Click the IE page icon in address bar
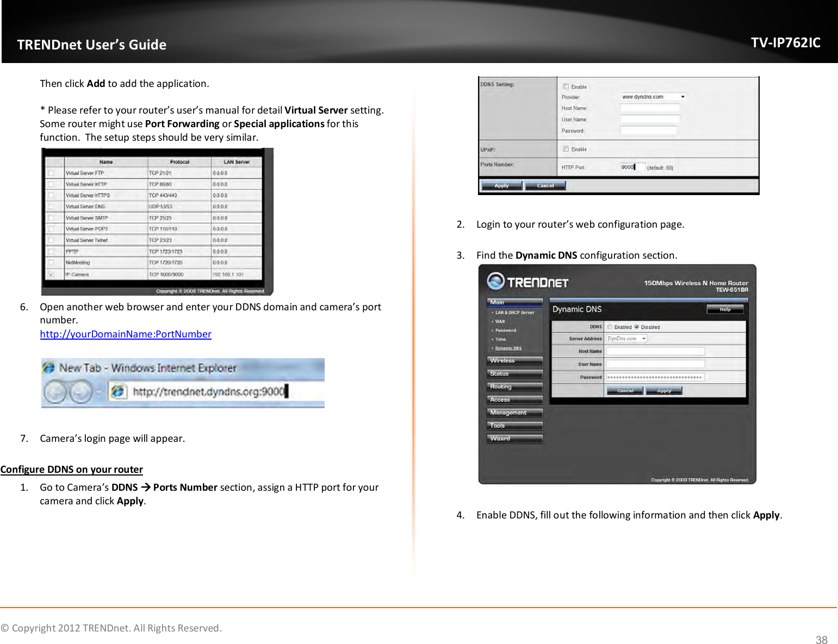Screen dimensions: 838x644 (118, 391)
